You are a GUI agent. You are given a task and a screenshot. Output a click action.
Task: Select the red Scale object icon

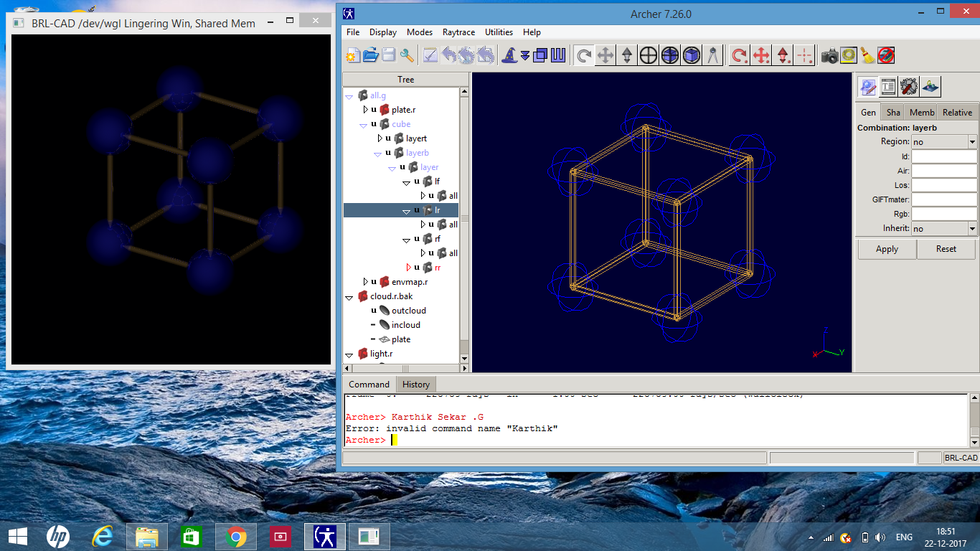point(783,55)
